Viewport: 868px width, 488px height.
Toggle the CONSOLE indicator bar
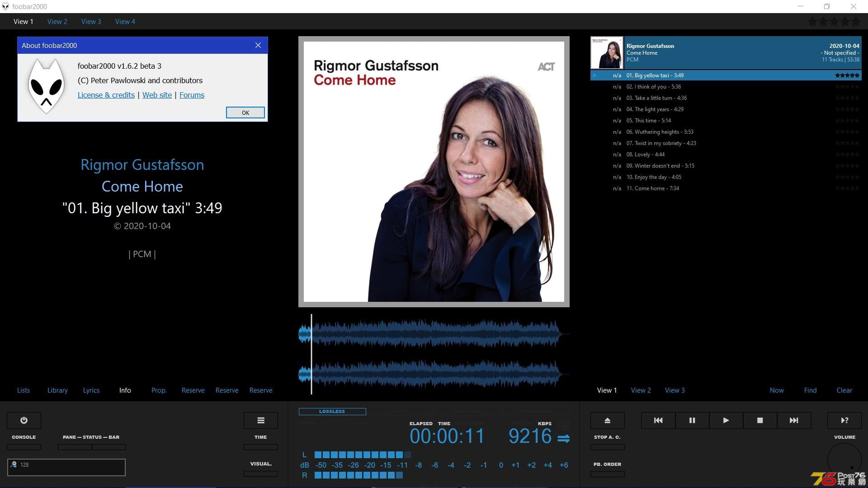(x=24, y=447)
